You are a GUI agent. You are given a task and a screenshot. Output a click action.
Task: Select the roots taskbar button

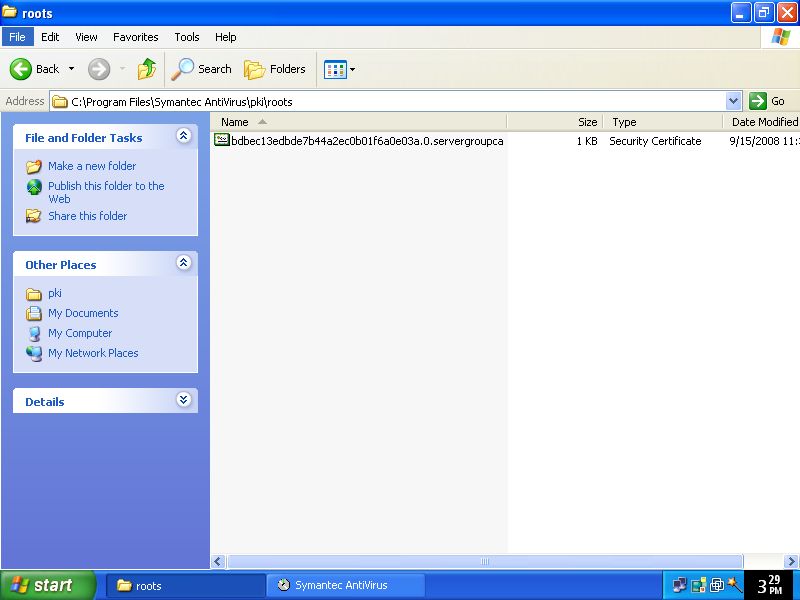point(185,585)
